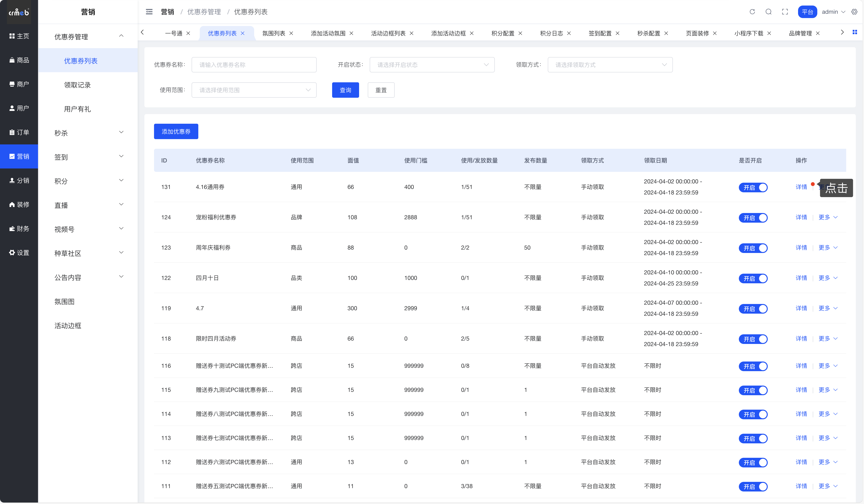The image size is (864, 504).
Task: Collapse sidebar using the menu fold icon
Action: click(x=149, y=12)
